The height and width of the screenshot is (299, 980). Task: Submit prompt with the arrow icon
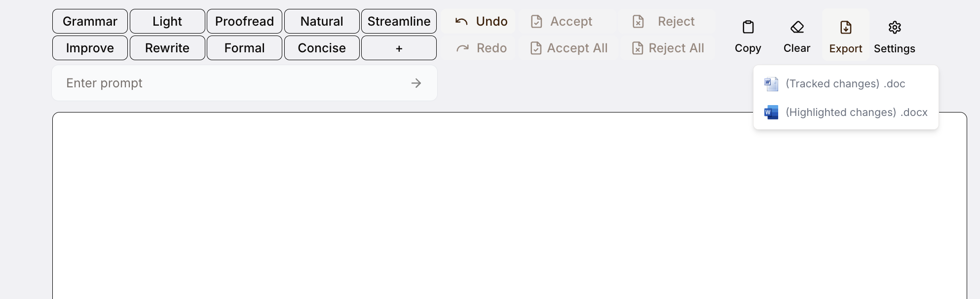[416, 83]
